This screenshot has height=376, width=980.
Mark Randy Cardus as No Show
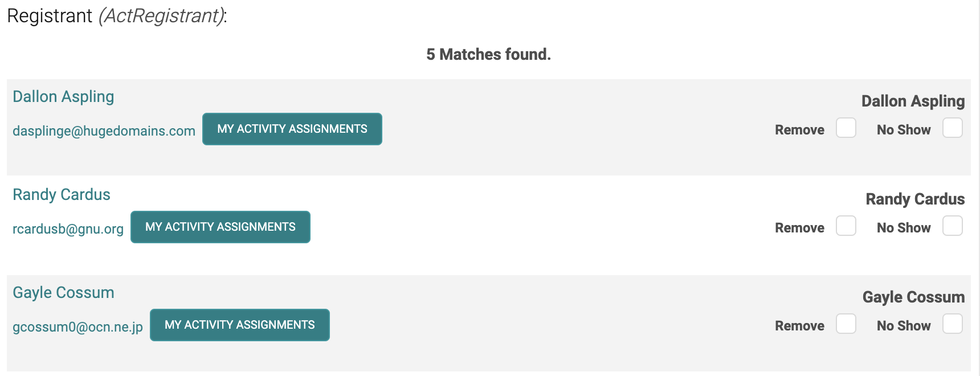click(952, 226)
